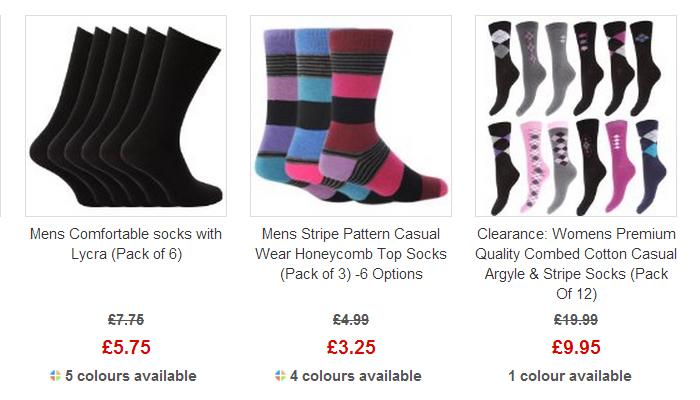Viewport: 700px width, 400px height.
Task: Click the colour wheel icon beside 5 colours available
Action: click(x=55, y=376)
